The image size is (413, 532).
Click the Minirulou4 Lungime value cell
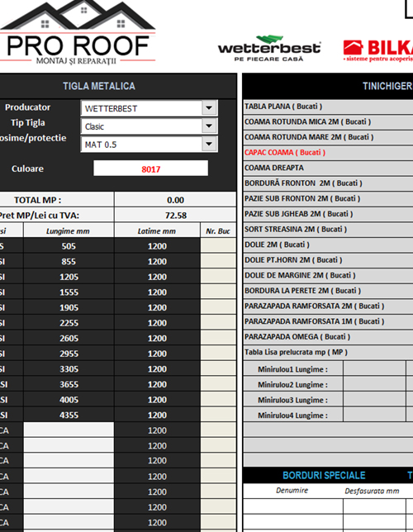(374, 415)
